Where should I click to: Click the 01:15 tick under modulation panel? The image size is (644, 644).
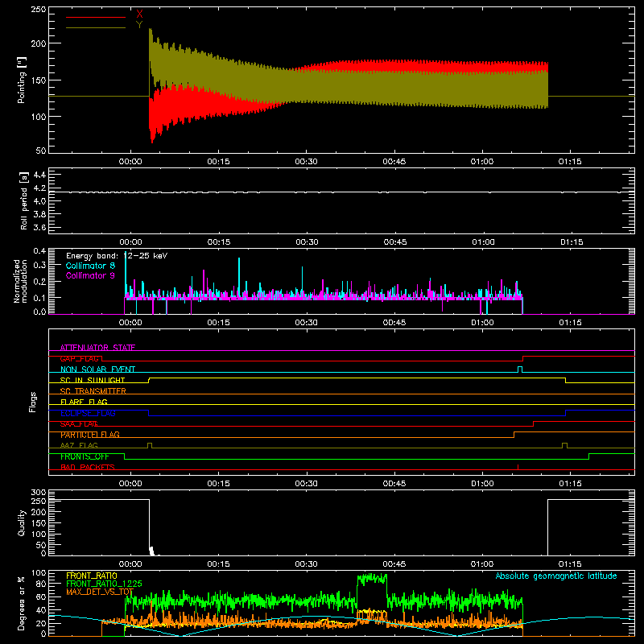570,323
